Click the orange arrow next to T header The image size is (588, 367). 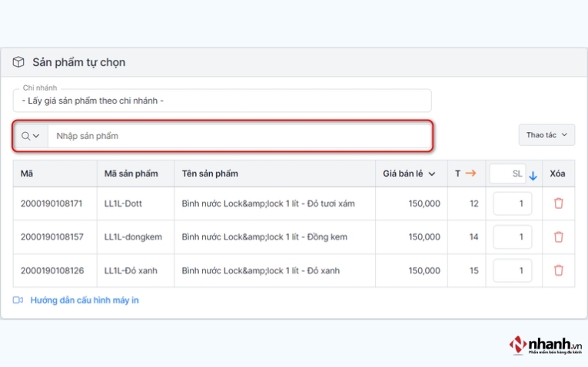click(470, 173)
